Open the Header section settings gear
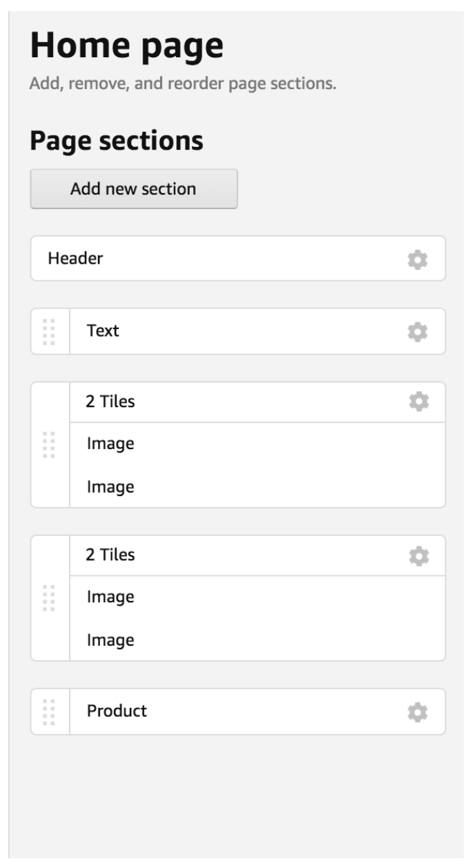Screen dimensions: 472x868 point(417,260)
